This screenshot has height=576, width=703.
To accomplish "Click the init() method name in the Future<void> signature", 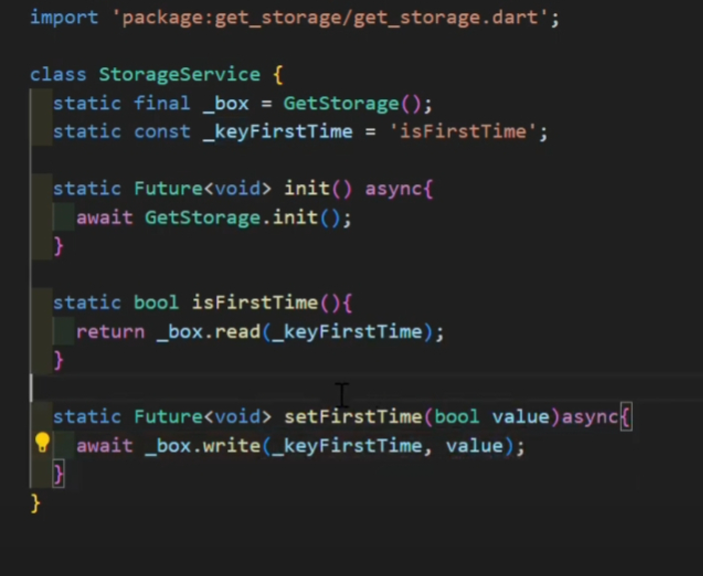I will click(x=307, y=189).
